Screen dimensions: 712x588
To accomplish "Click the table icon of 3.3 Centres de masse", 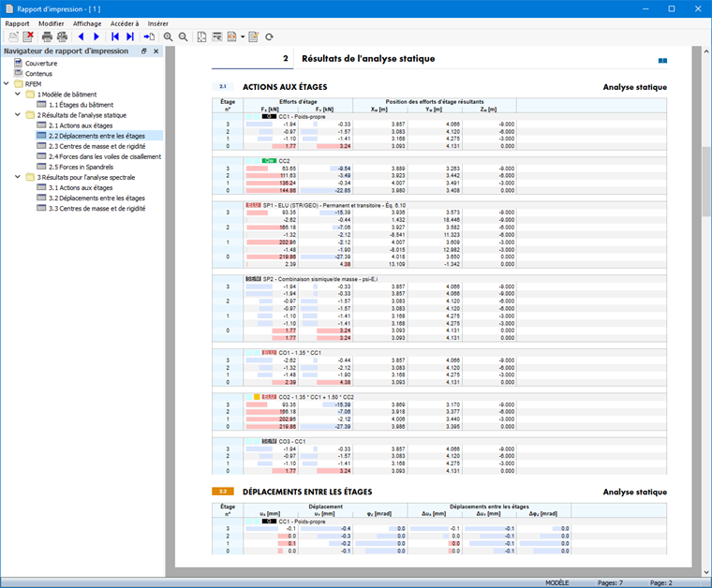I will point(41,208).
